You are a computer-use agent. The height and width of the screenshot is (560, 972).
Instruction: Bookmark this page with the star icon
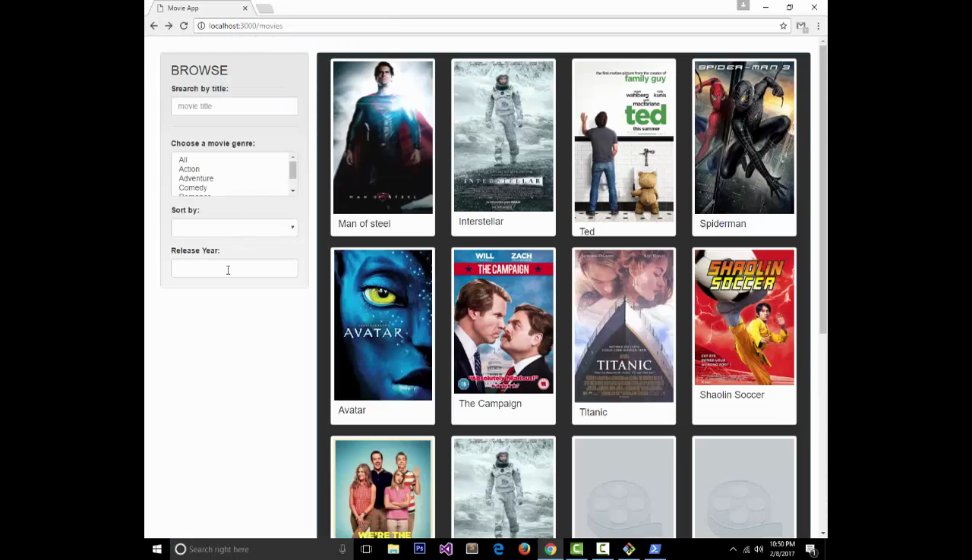783,26
